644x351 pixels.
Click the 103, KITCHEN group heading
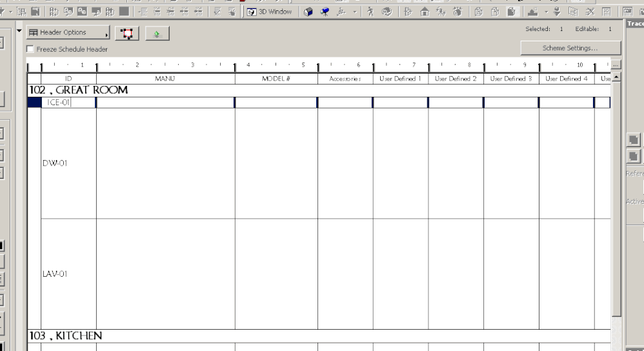tap(66, 336)
